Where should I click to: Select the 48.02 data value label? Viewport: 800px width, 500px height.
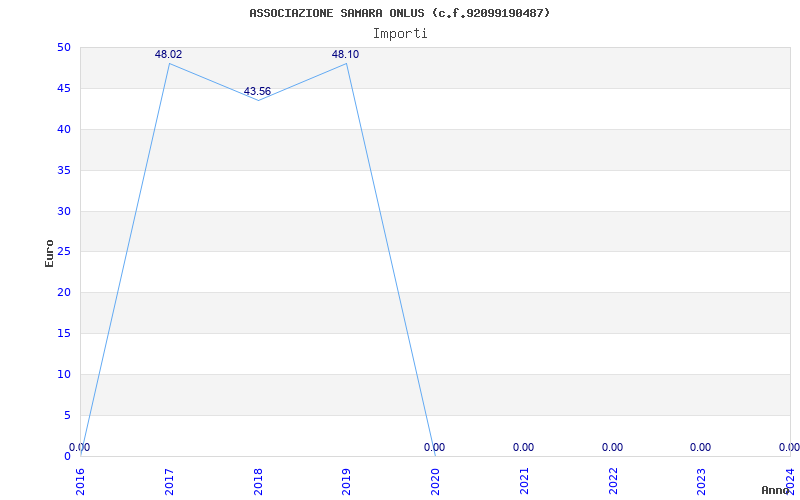click(168, 55)
